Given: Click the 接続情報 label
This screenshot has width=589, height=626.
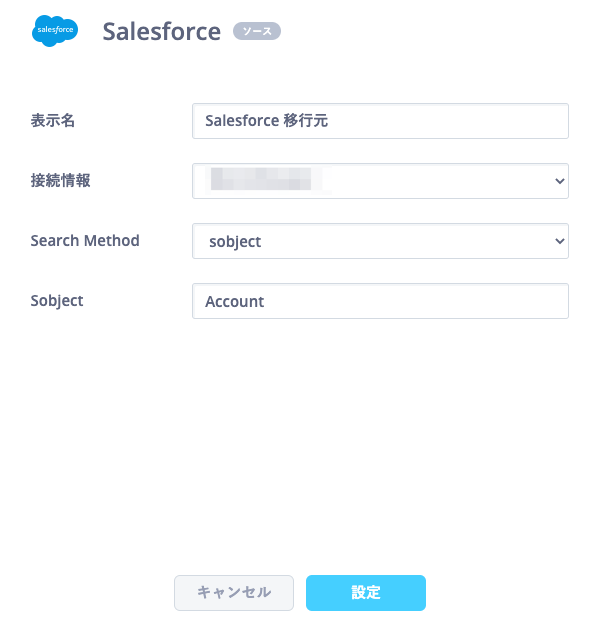Looking at the screenshot, I should (x=60, y=180).
